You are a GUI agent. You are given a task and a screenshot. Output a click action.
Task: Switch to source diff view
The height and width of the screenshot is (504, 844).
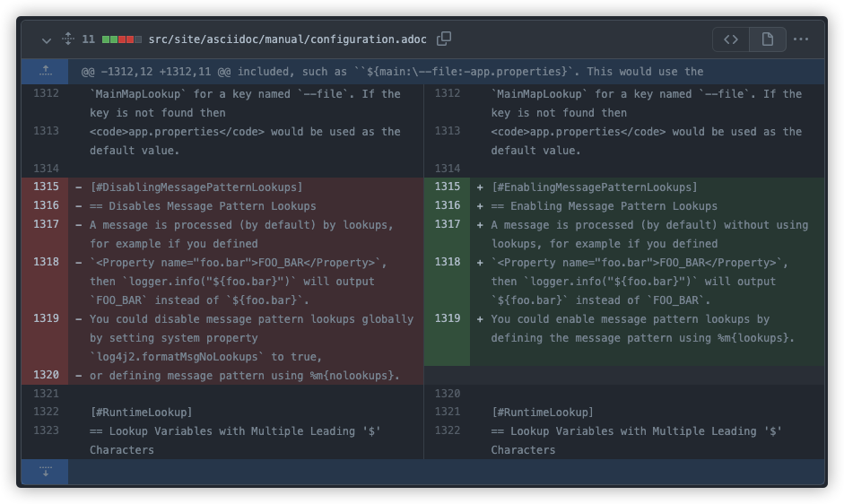[731, 39]
